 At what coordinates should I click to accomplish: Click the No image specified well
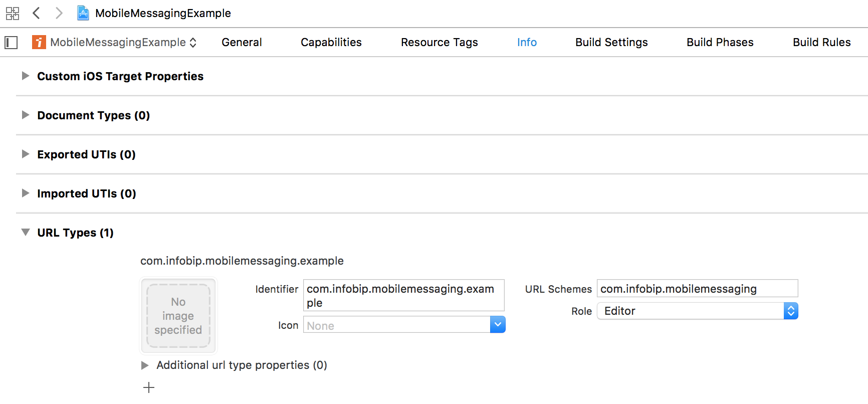tap(178, 316)
